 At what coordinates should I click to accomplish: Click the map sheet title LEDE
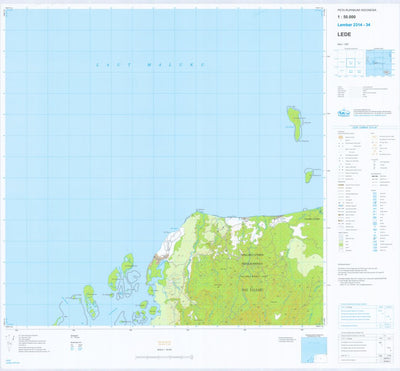coord(343,34)
